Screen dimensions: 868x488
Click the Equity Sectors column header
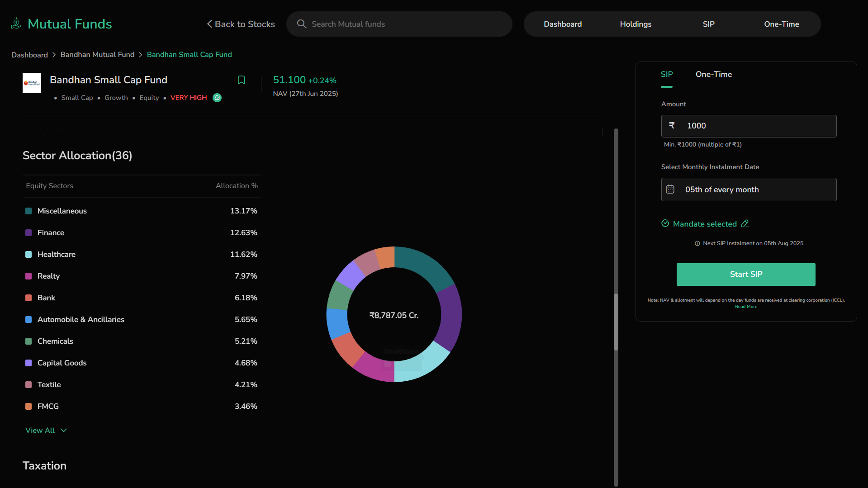49,186
